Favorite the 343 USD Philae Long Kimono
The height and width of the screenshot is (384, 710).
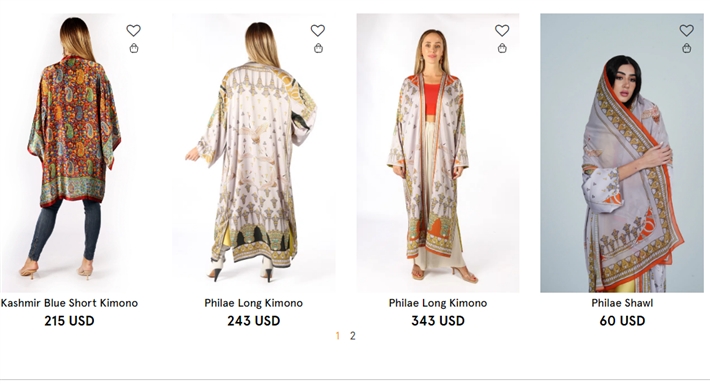pos(502,30)
